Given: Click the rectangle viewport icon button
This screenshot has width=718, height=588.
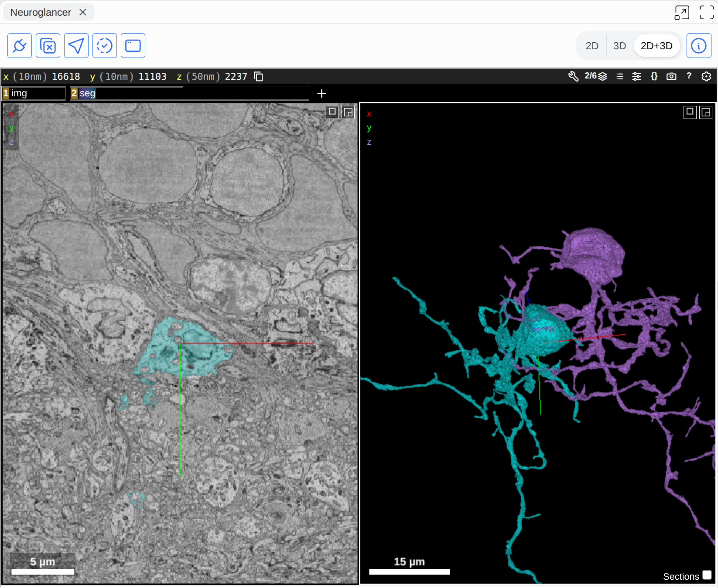Looking at the screenshot, I should click(x=133, y=46).
